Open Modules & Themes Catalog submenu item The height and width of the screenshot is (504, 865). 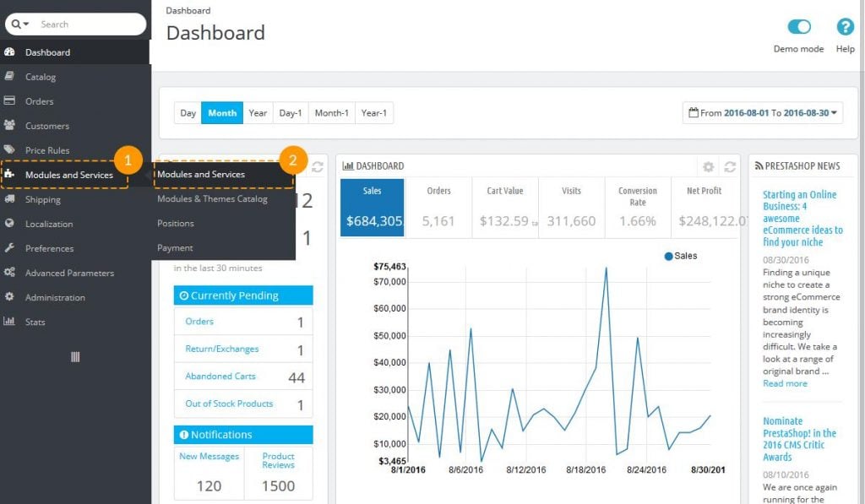(x=212, y=199)
